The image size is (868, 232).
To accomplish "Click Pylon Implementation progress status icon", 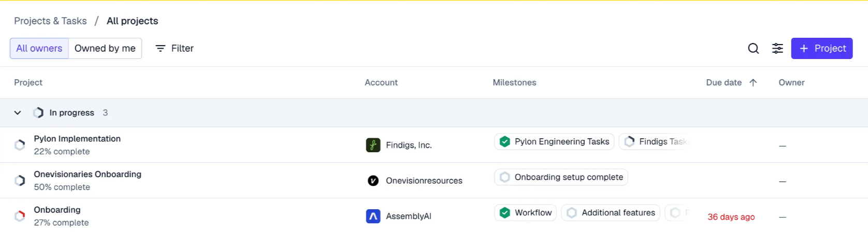I will coord(20,145).
